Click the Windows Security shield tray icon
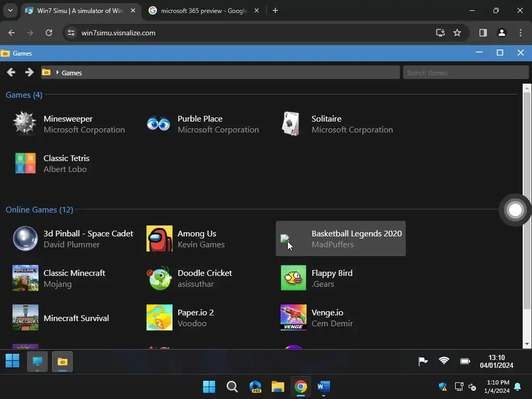Screen dimensions: 532x399 [443, 387]
